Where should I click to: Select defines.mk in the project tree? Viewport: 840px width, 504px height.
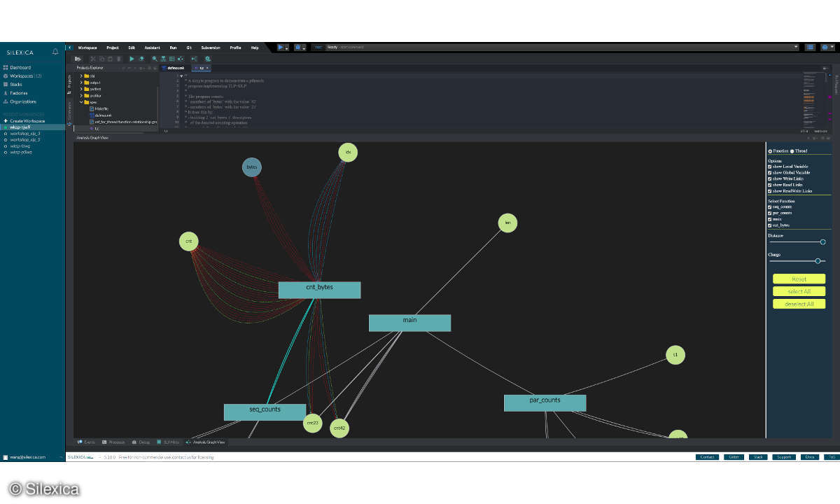pyautogui.click(x=102, y=115)
